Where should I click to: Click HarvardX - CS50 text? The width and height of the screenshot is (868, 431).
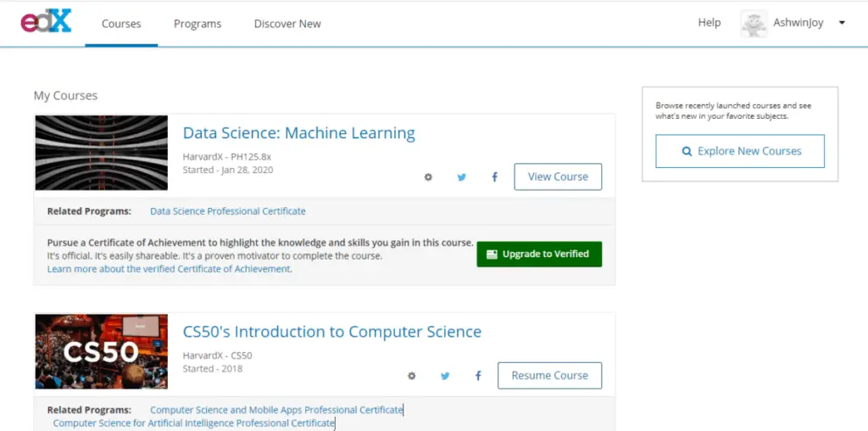tap(218, 355)
